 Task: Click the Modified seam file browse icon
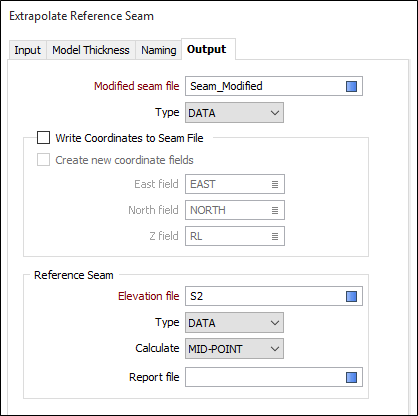click(x=351, y=86)
